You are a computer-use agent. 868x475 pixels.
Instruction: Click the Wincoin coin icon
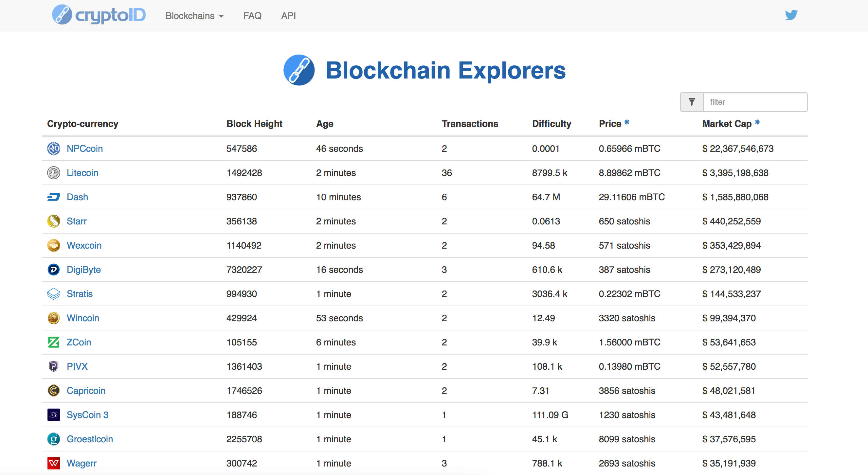click(54, 318)
